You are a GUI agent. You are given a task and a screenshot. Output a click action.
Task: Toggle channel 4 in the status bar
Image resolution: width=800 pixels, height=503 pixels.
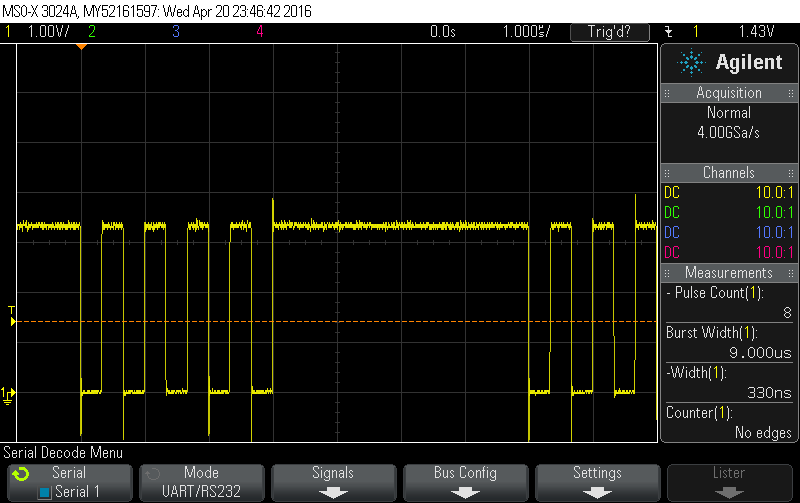[259, 32]
